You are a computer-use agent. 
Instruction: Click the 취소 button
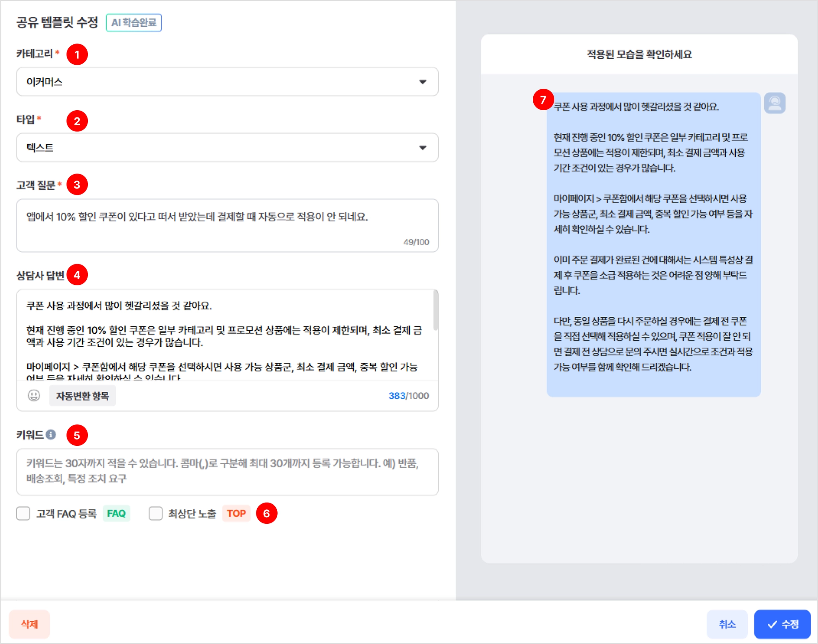point(727,624)
